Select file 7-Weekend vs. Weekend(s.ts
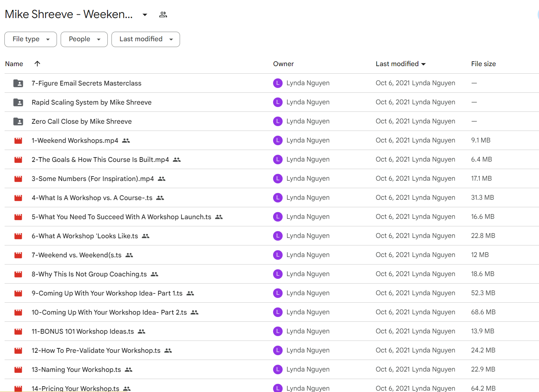This screenshot has width=539, height=392. point(77,255)
